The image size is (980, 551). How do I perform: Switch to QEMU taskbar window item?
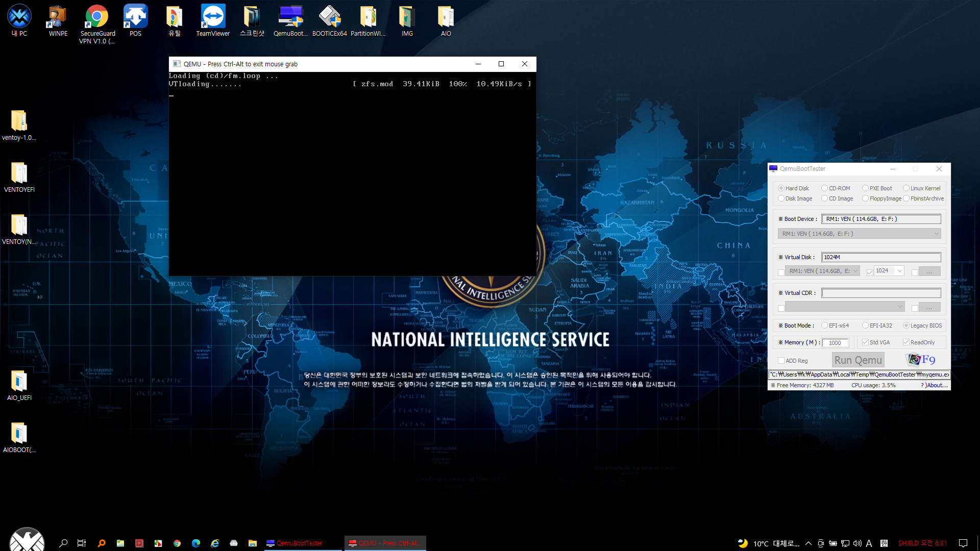[x=385, y=543]
